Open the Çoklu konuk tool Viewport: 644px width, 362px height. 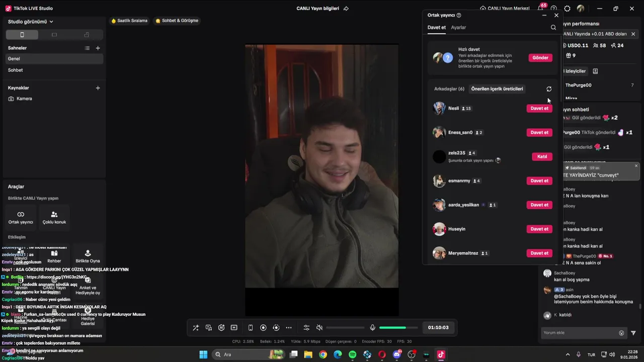pyautogui.click(x=54, y=218)
